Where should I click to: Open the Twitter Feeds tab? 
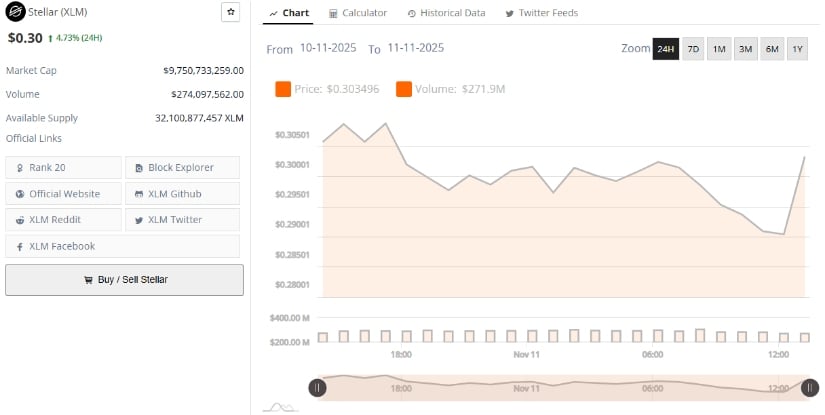(x=541, y=13)
